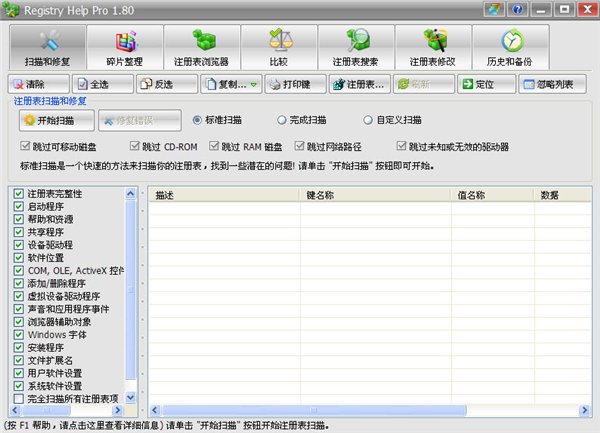The width and height of the screenshot is (600, 433).
Task: Click the 清除 toolbar button
Action: click(x=39, y=84)
